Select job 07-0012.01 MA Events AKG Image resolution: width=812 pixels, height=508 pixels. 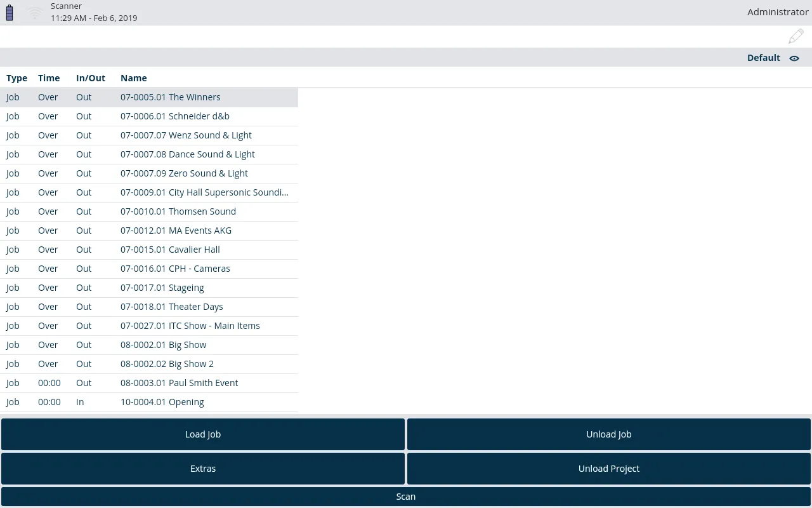click(x=149, y=231)
